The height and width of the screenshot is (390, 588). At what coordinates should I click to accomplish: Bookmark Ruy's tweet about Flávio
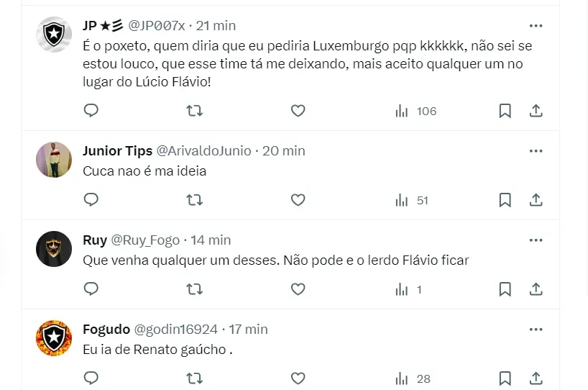tap(505, 289)
